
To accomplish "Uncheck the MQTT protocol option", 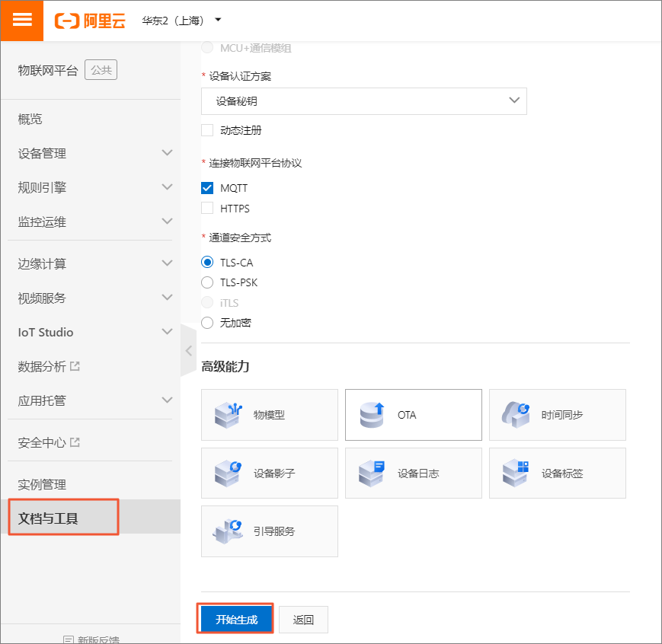I will (206, 187).
